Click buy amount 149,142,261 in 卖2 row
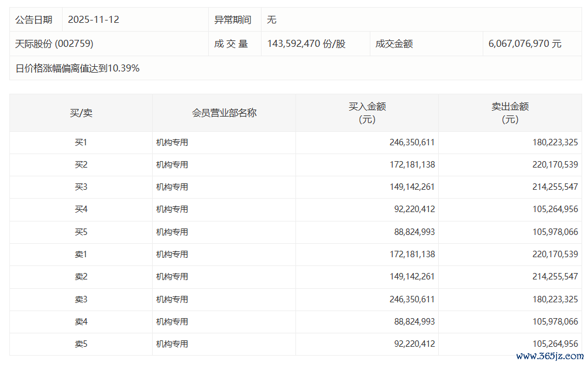Image resolution: width=588 pixels, height=365 pixels. pyautogui.click(x=412, y=277)
